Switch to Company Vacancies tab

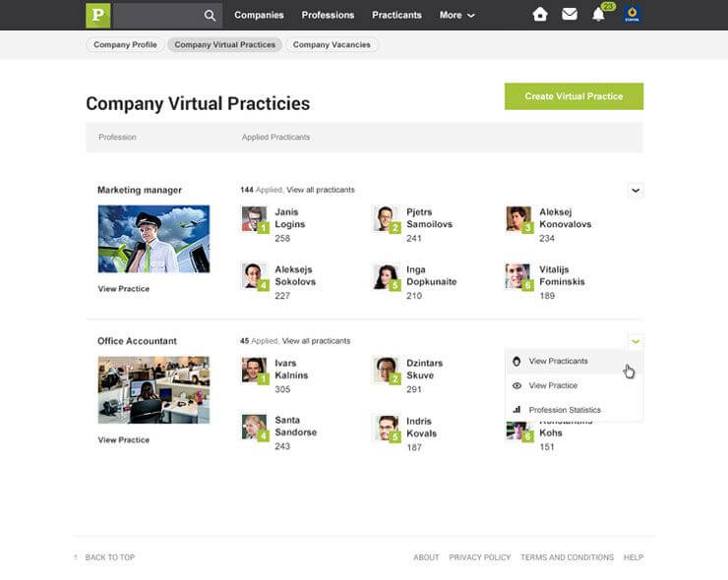point(332,45)
